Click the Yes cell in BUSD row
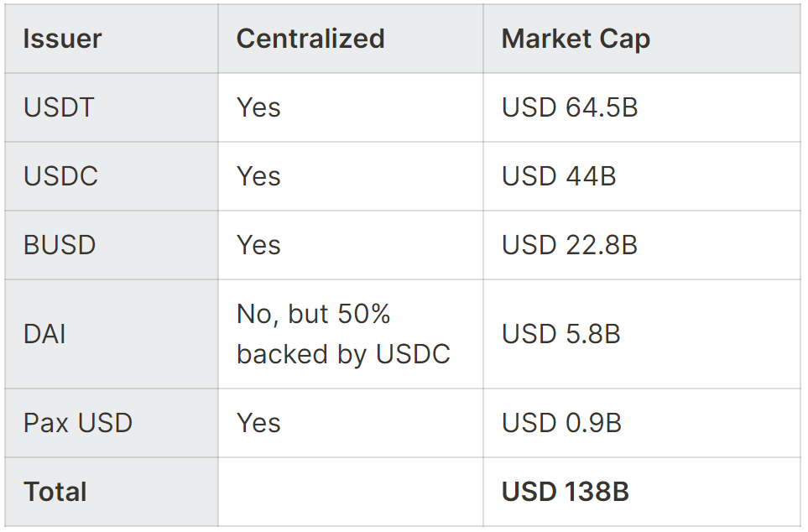This screenshot has height=532, width=808. (x=351, y=245)
